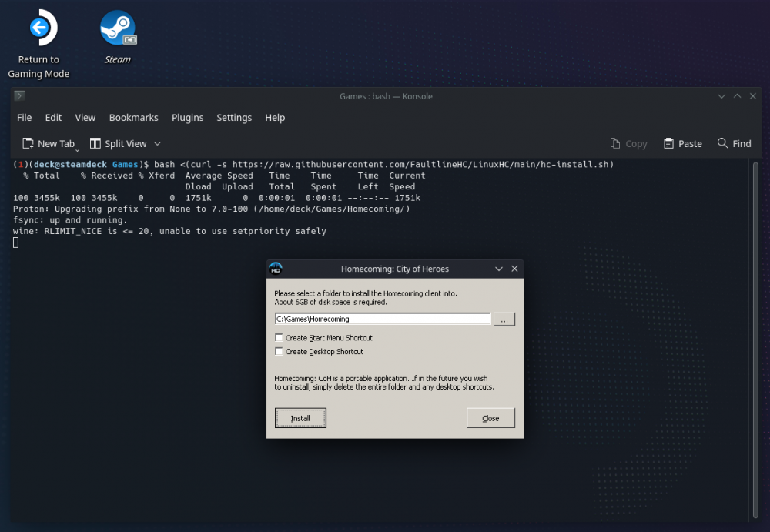Enable Create Start Menu Shortcut checkbox
Viewport: 770px width, 532px height.
coord(279,338)
